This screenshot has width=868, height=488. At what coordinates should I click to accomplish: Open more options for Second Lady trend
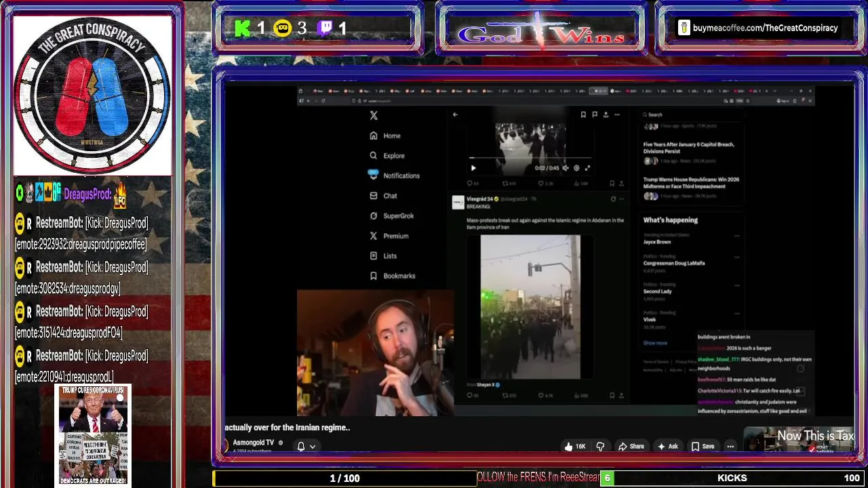[736, 285]
